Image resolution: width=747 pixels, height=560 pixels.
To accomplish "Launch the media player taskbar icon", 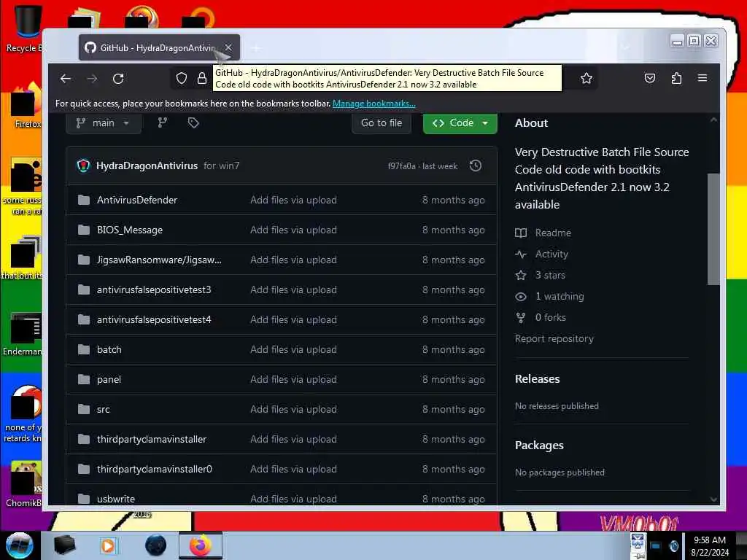I will click(108, 545).
